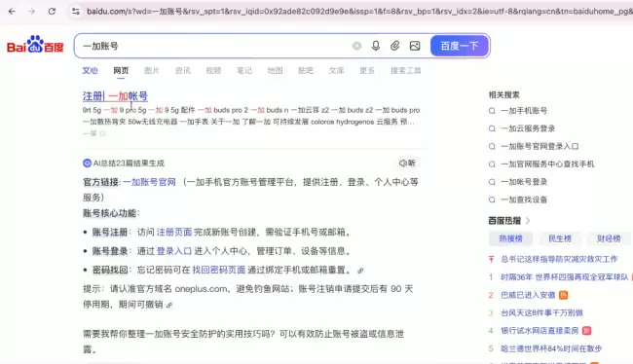Reload the page with browser refresh icon
633x364 pixels.
point(52,12)
